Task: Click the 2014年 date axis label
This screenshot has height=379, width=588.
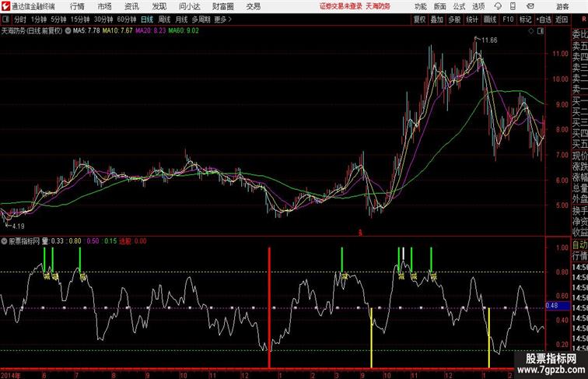Action: (x=11, y=375)
